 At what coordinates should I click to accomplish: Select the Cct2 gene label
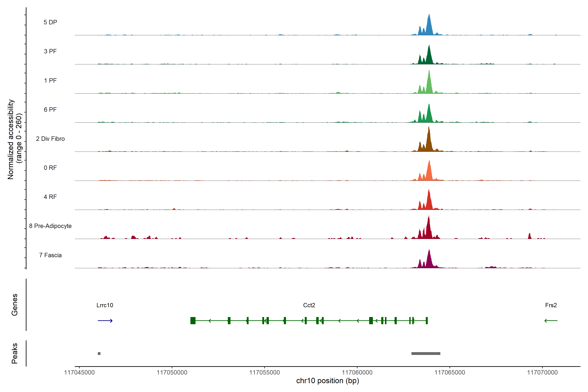[309, 305]
